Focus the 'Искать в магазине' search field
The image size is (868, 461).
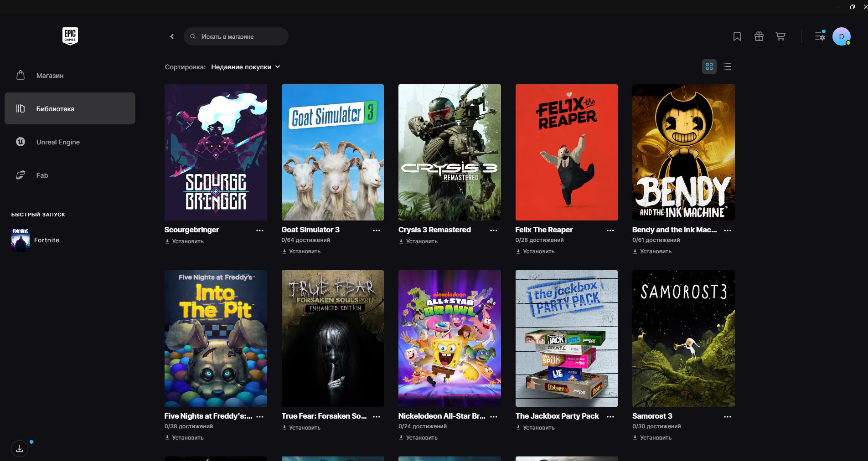pos(236,36)
